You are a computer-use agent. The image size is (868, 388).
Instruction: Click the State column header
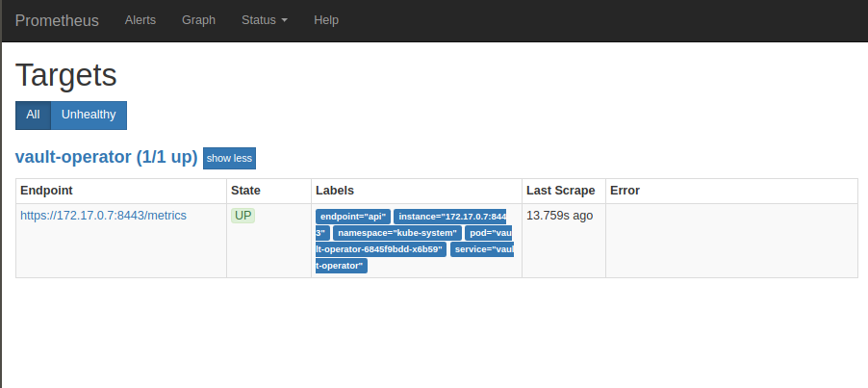click(245, 191)
